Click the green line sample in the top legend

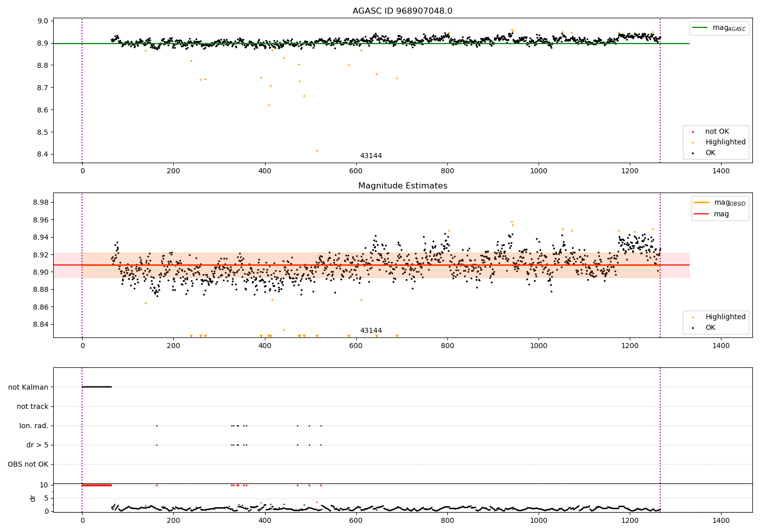(701, 28)
